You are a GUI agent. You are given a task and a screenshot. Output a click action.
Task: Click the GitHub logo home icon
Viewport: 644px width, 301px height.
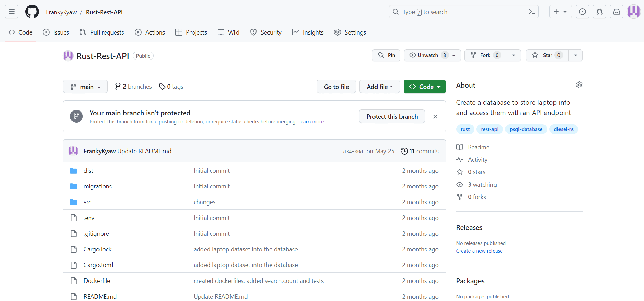tap(32, 12)
